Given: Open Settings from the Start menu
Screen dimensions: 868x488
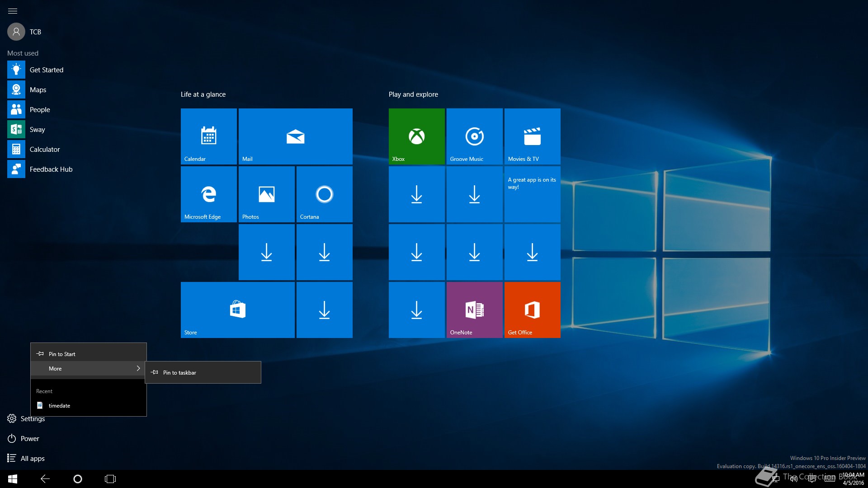Looking at the screenshot, I should [26, 418].
